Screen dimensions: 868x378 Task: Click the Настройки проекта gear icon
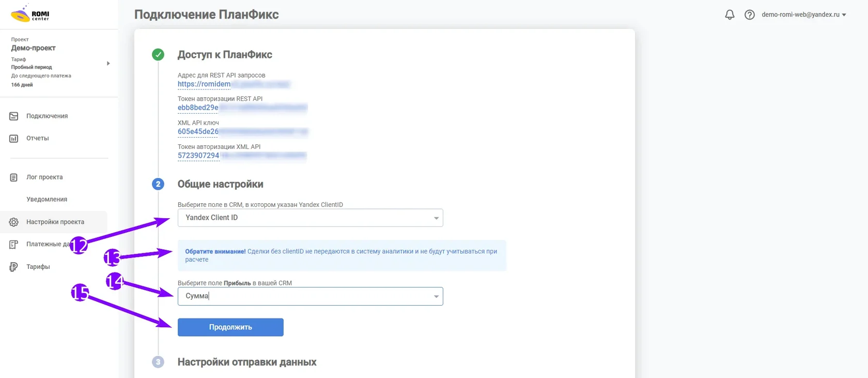coord(14,222)
